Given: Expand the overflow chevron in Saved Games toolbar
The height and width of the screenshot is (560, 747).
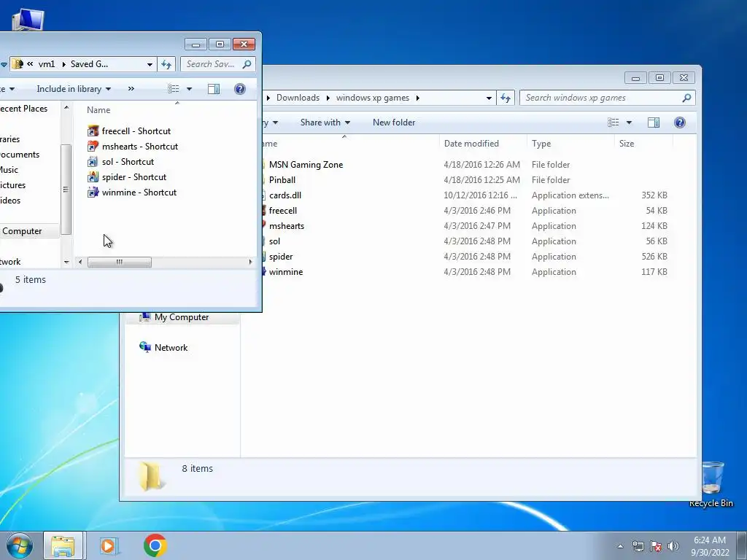Looking at the screenshot, I should click(x=131, y=88).
